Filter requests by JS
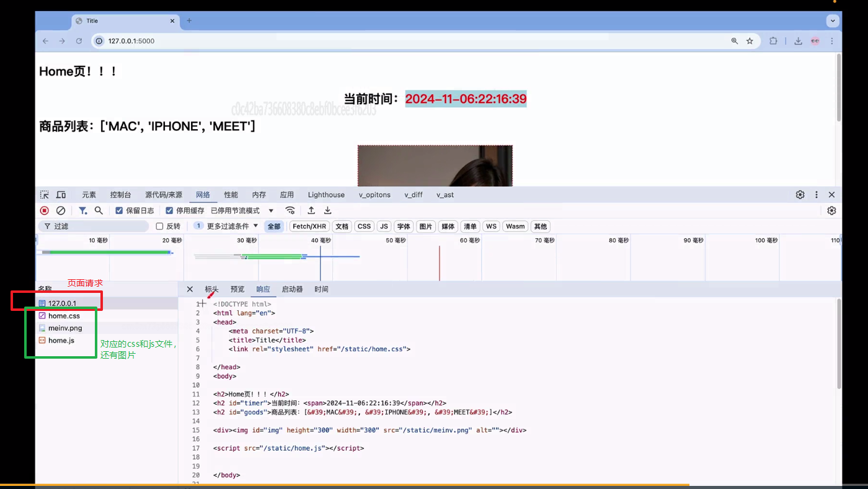 pyautogui.click(x=384, y=227)
